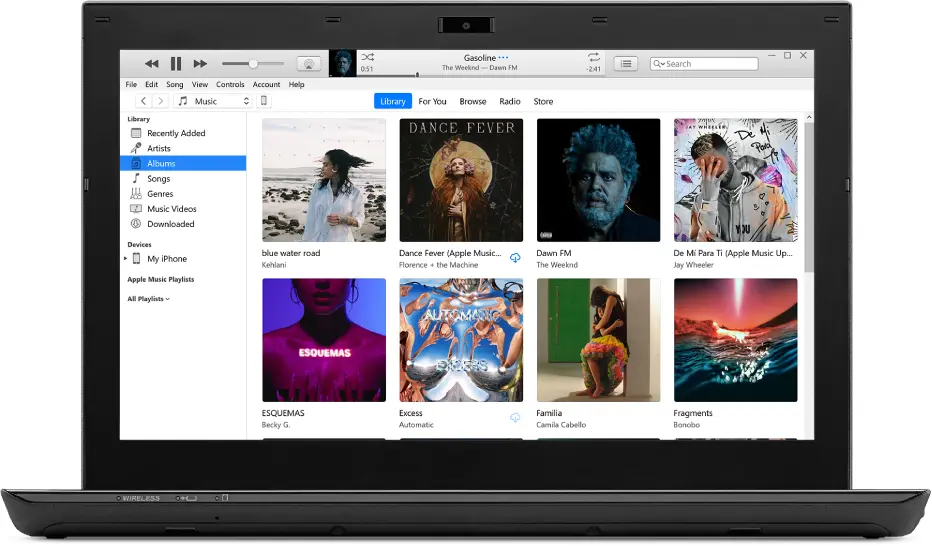Viewport: 932px width, 548px height.
Task: Open the Music media picker dropdown
Action: click(214, 101)
